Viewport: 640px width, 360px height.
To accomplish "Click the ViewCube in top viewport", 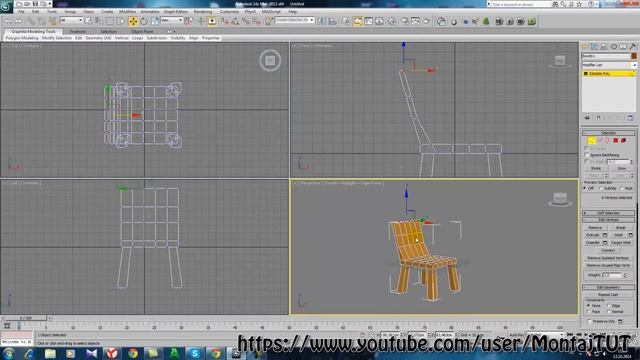I will (270, 60).
